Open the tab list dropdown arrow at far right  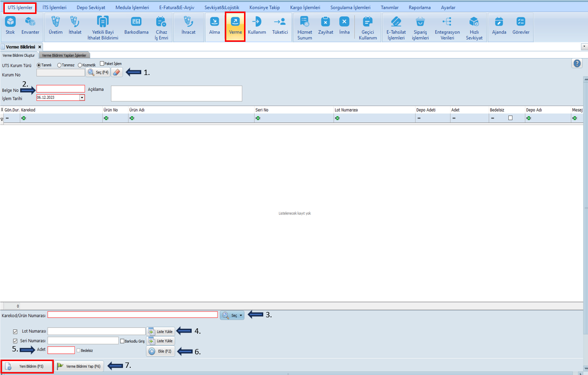coord(584,47)
